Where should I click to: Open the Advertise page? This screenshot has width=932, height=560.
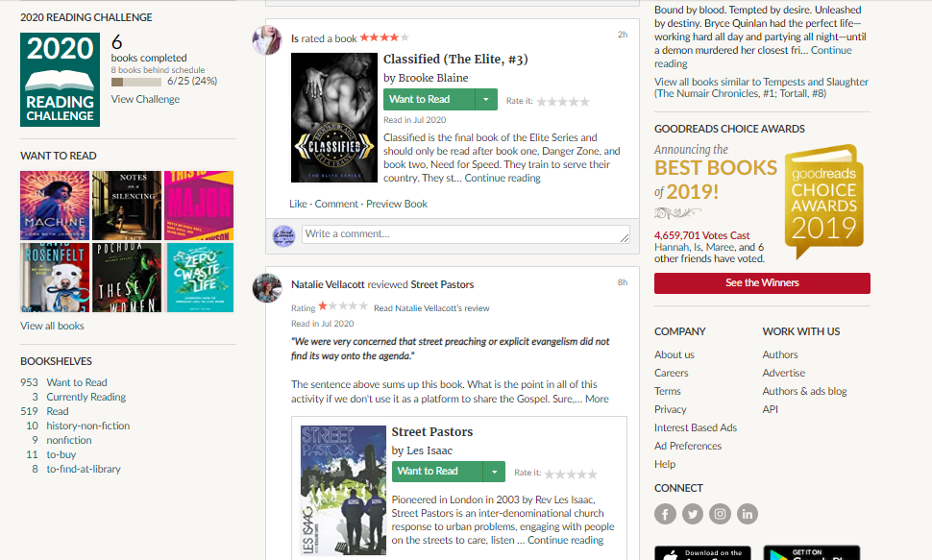783,373
